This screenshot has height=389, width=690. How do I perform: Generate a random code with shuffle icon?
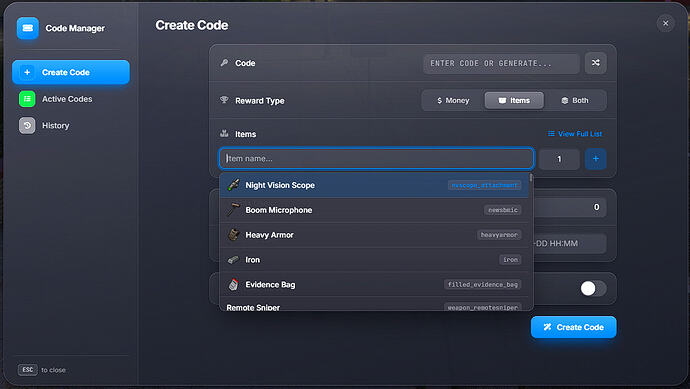click(595, 63)
